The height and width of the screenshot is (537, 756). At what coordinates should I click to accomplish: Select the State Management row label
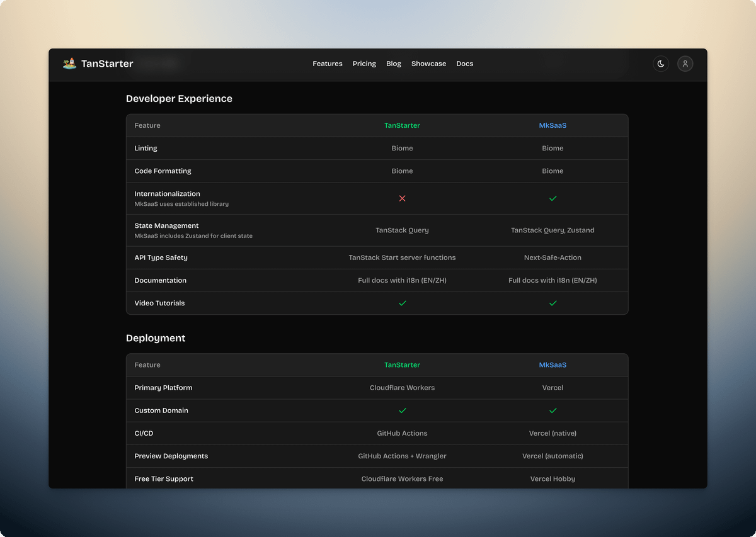pos(166,225)
